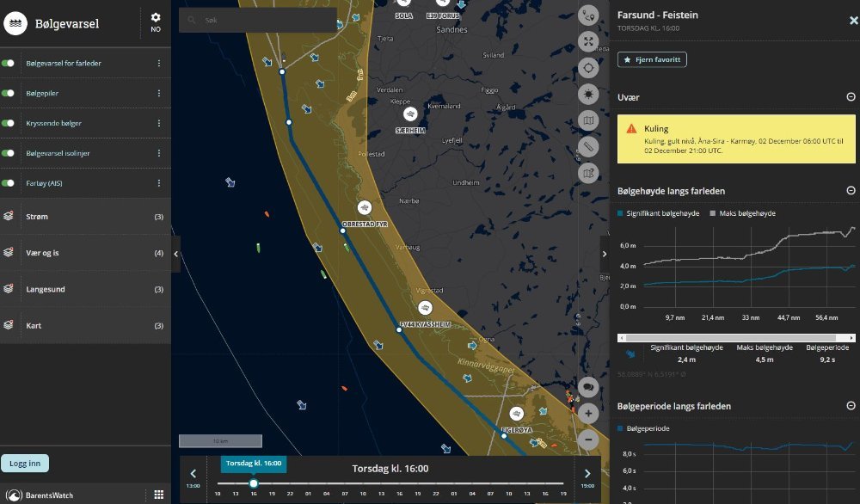
Task: Toggle the Bølgepiler layer switch
Action: click(9, 93)
